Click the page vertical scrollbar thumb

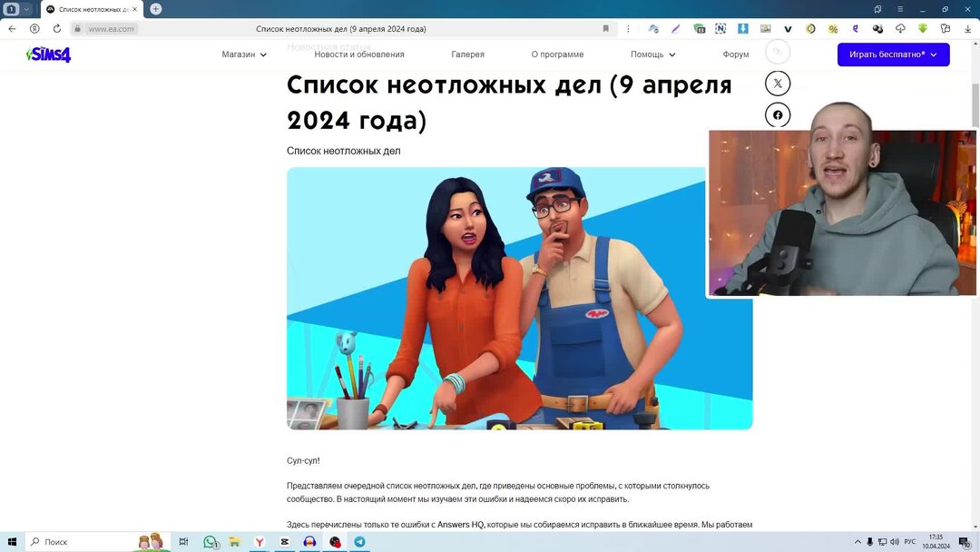[975, 104]
